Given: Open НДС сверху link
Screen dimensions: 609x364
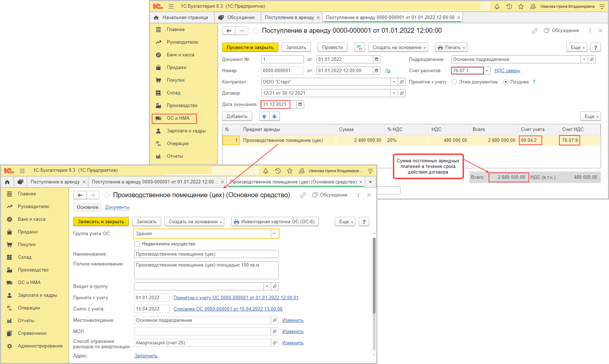Looking at the screenshot, I should pyautogui.click(x=507, y=71).
